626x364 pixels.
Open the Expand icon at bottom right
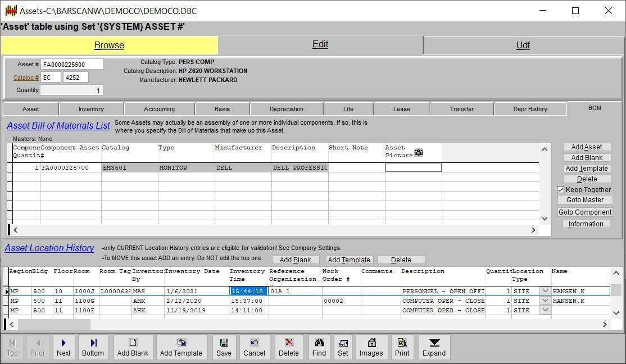pos(434,347)
